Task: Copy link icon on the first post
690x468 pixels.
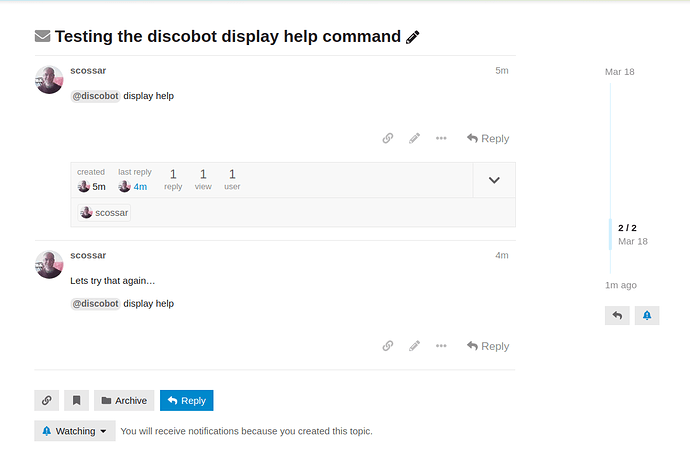Action: 388,139
